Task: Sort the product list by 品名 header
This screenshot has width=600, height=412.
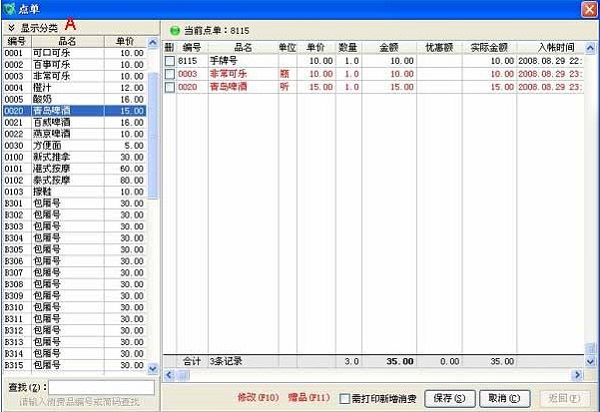Action: [x=67, y=41]
